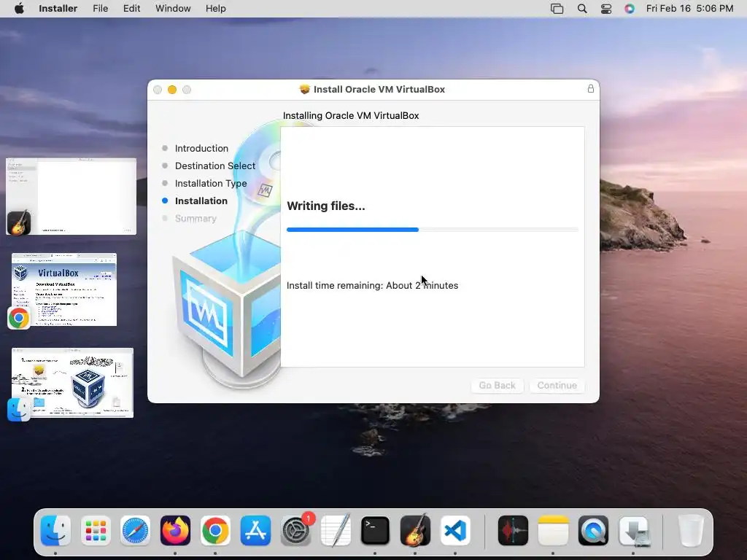This screenshot has width=747, height=560.
Task: Click the Installer app icon in Dock
Action: point(633,530)
